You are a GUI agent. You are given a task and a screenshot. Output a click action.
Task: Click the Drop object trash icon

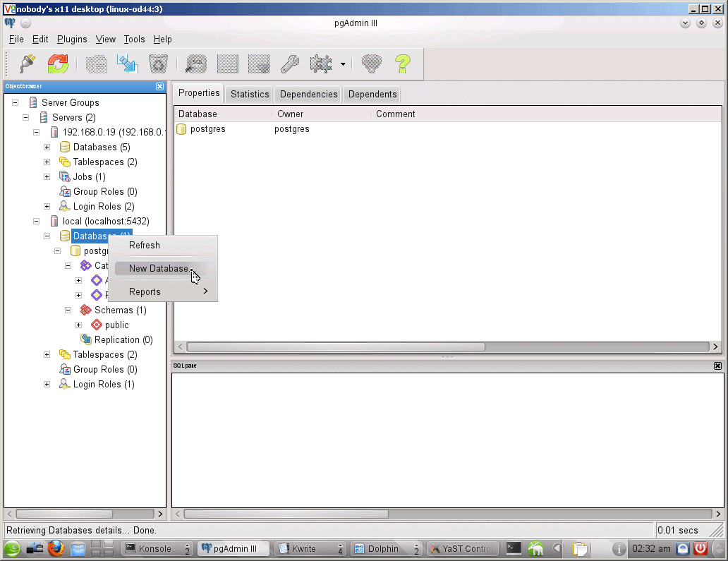pos(158,64)
